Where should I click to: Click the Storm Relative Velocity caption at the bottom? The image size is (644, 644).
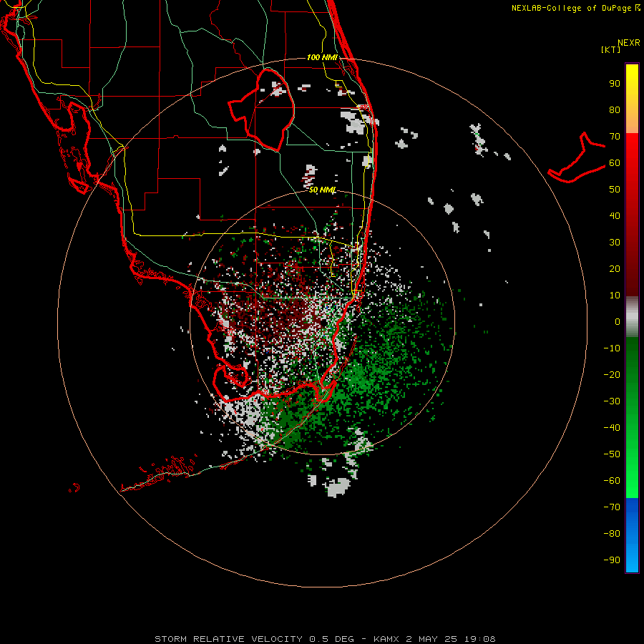click(x=325, y=639)
